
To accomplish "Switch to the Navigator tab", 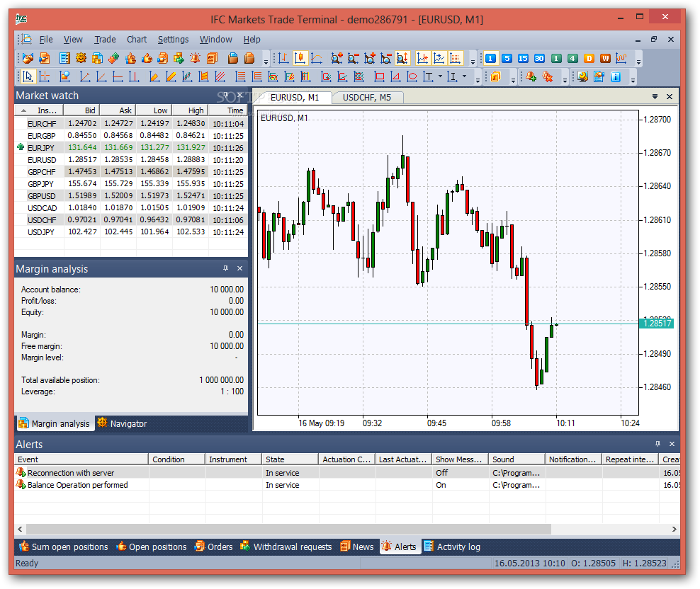I will click(x=123, y=423).
